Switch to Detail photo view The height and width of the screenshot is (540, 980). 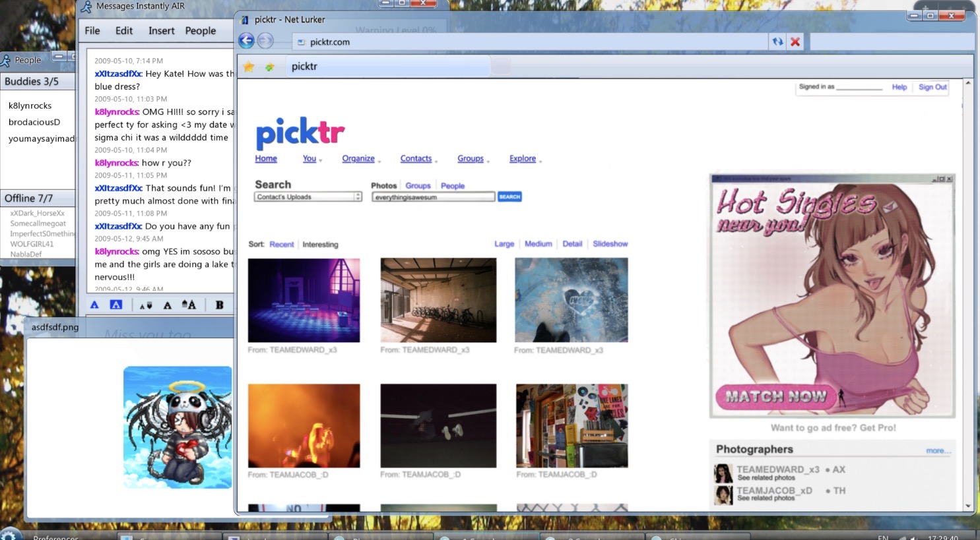pyautogui.click(x=572, y=244)
